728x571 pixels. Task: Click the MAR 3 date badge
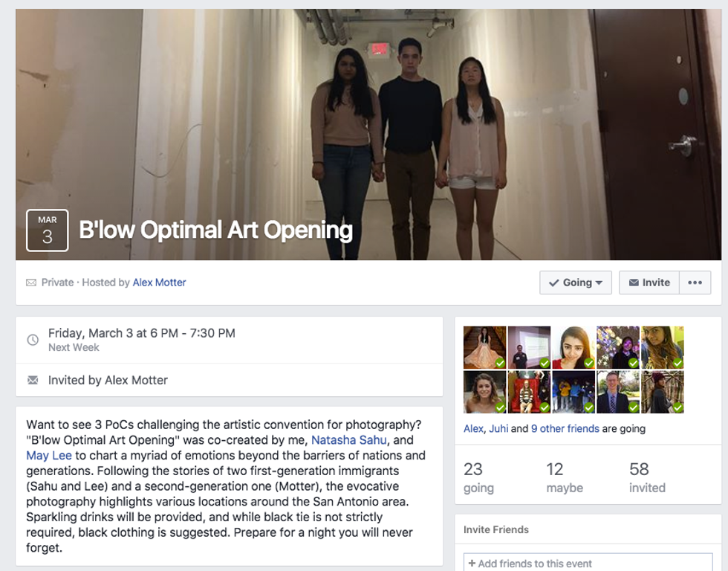click(48, 230)
